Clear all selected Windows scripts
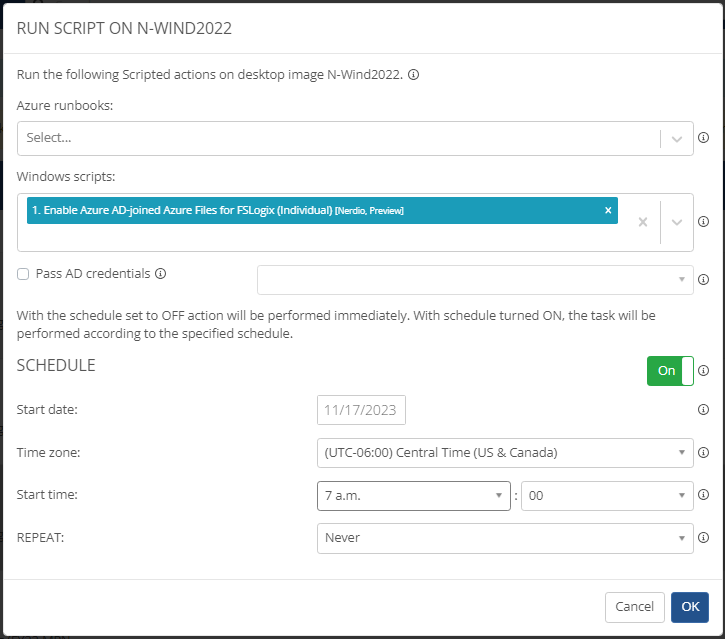The image size is (725, 639). click(x=643, y=222)
